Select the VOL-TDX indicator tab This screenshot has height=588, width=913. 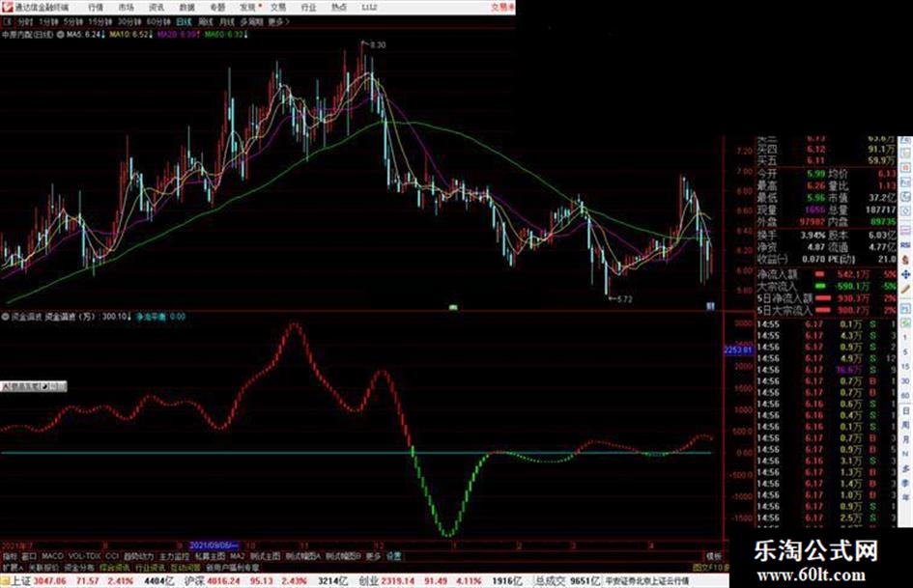tap(84, 556)
